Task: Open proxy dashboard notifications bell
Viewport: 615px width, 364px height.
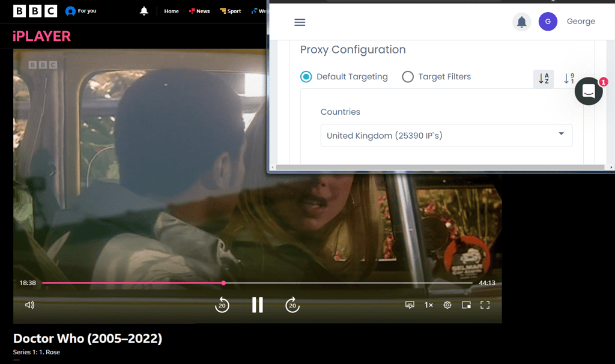Action: (x=522, y=22)
